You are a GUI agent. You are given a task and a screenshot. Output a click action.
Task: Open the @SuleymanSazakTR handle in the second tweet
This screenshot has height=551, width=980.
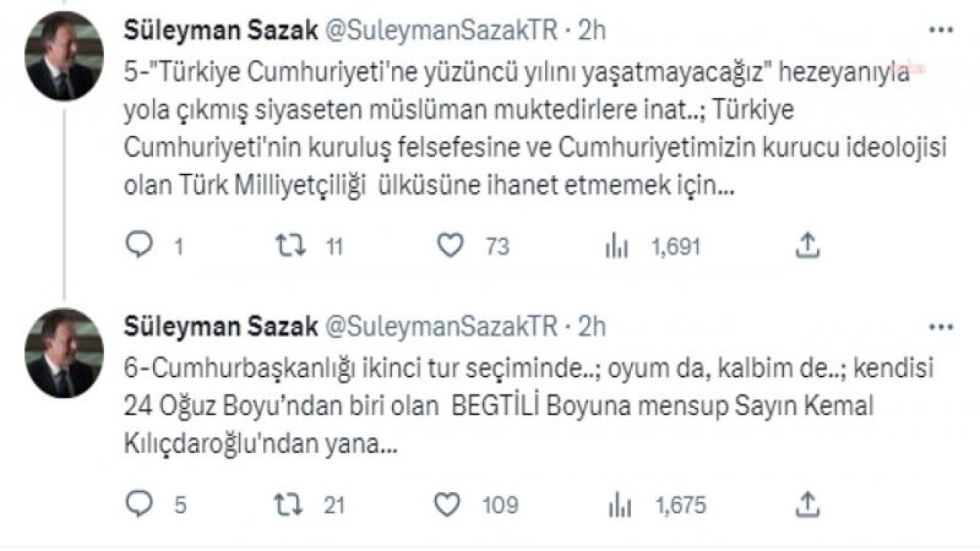(441, 327)
